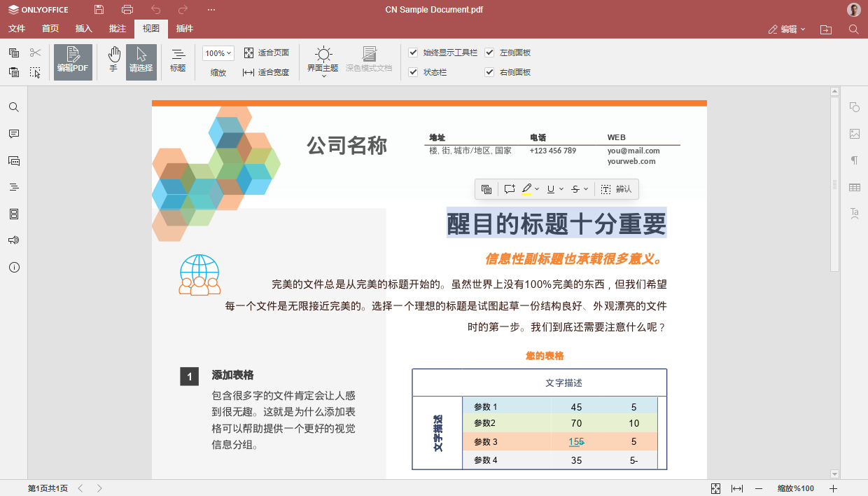Zoom in with the plus button

point(834,488)
